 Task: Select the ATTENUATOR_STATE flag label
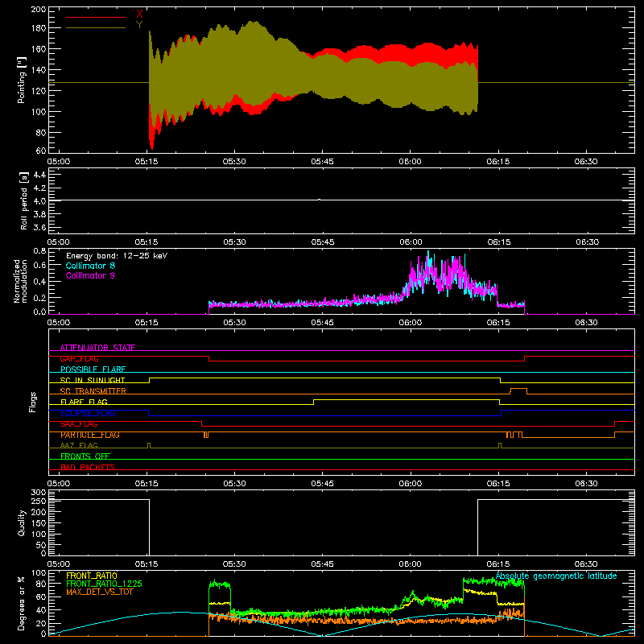(x=97, y=348)
